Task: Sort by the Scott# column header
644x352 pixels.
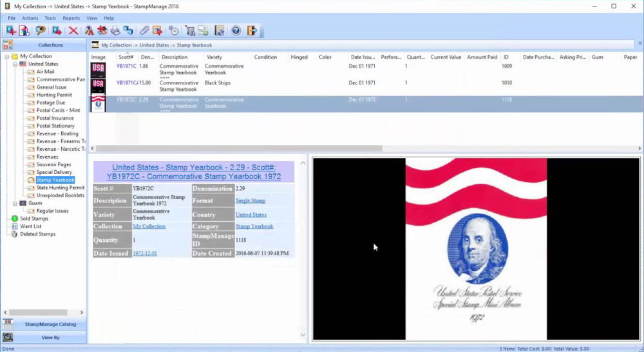Action: [126, 57]
